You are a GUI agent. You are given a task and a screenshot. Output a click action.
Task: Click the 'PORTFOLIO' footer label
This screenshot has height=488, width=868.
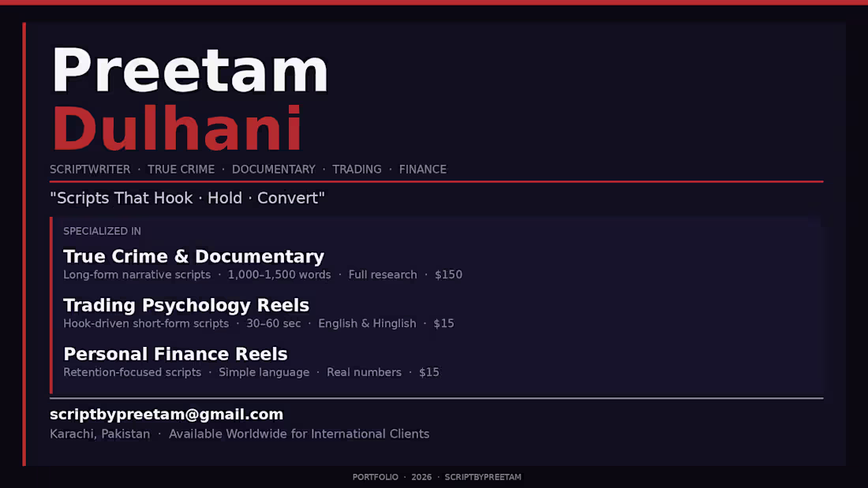coord(376,477)
